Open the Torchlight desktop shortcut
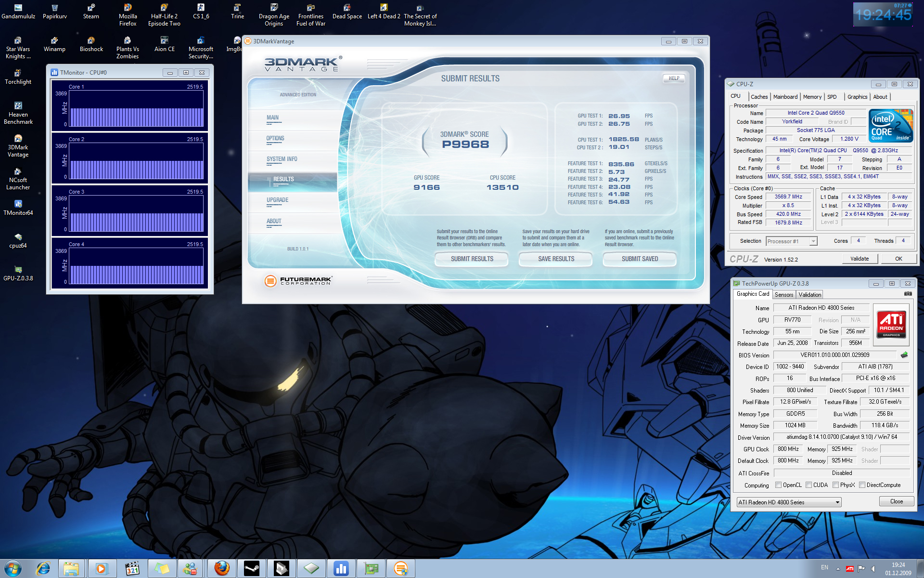The image size is (924, 578). [x=18, y=77]
